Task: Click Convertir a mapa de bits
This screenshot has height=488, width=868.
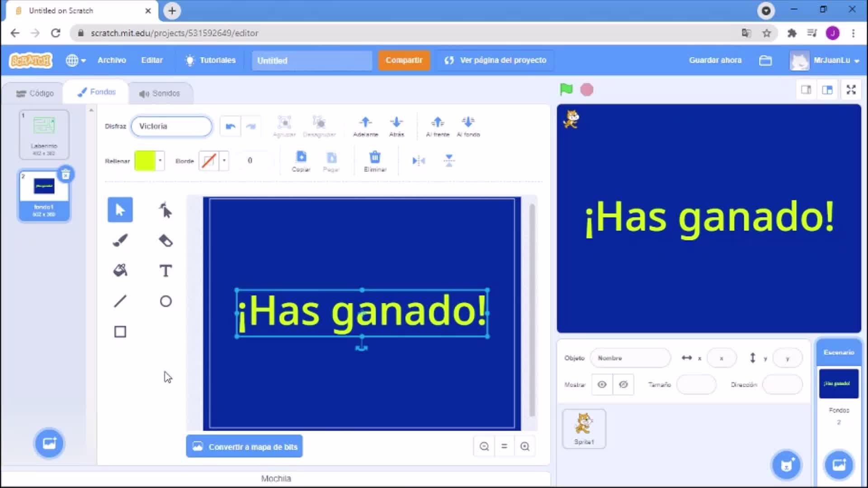Action: [245, 446]
